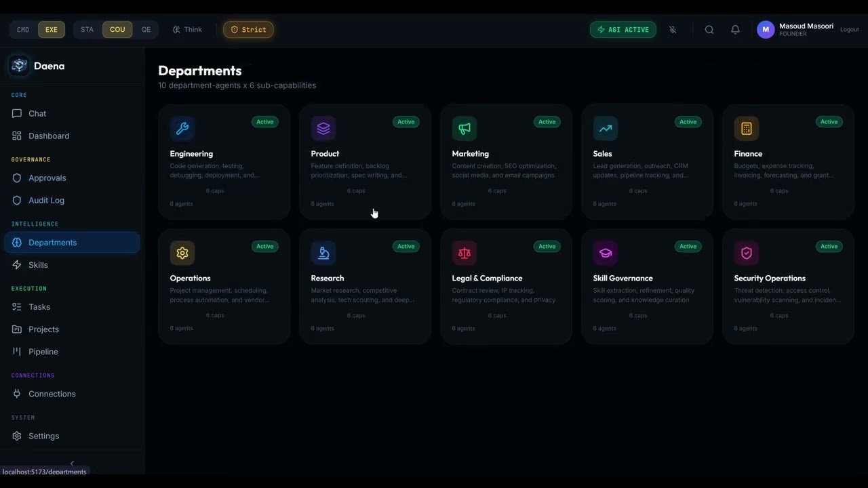The width and height of the screenshot is (868, 488).
Task: Click the Chat speech bubble icon
Action: pyautogui.click(x=17, y=114)
